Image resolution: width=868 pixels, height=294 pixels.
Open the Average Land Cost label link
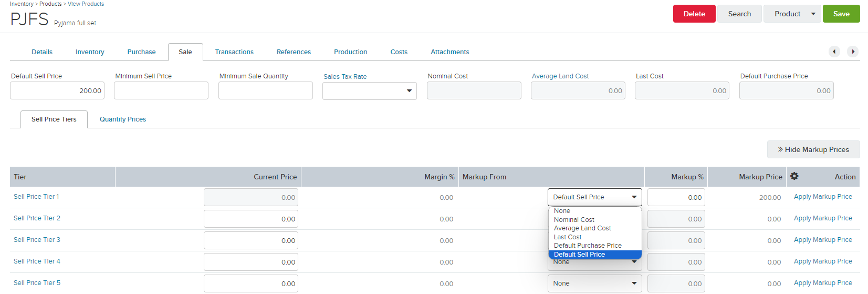tap(560, 76)
